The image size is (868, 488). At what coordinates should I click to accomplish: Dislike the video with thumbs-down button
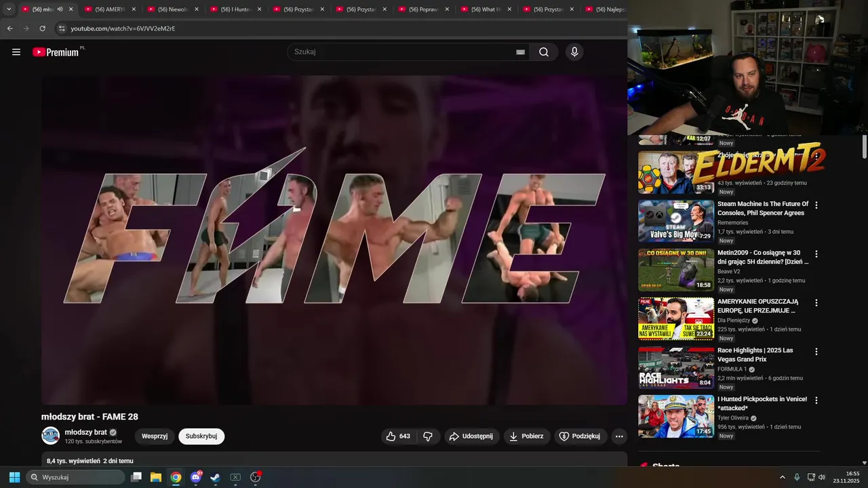click(428, 436)
